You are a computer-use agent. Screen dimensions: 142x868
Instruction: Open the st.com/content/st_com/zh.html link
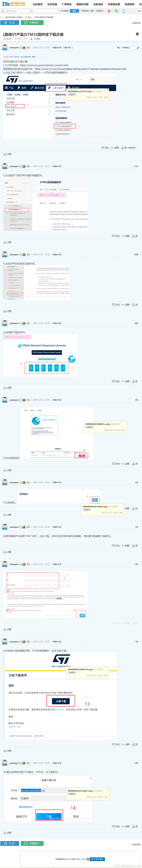(x=44, y=65)
